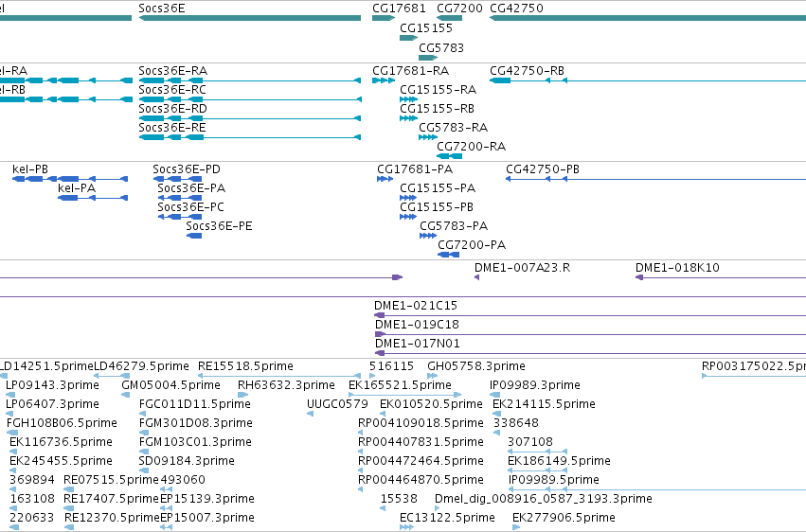806x532 pixels.
Task: Click EST RP004407831.5prime
Action: click(x=421, y=443)
